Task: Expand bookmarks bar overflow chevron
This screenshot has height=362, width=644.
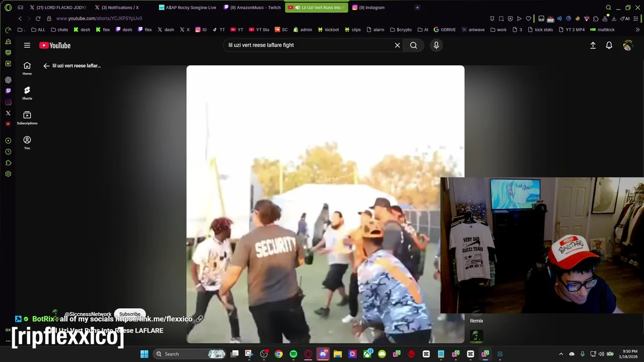Action: click(638, 30)
